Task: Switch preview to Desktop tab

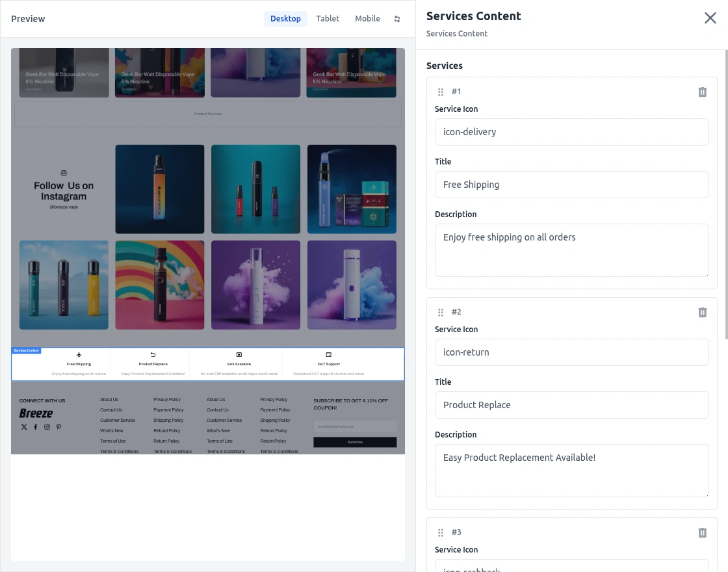Action: pyautogui.click(x=285, y=19)
